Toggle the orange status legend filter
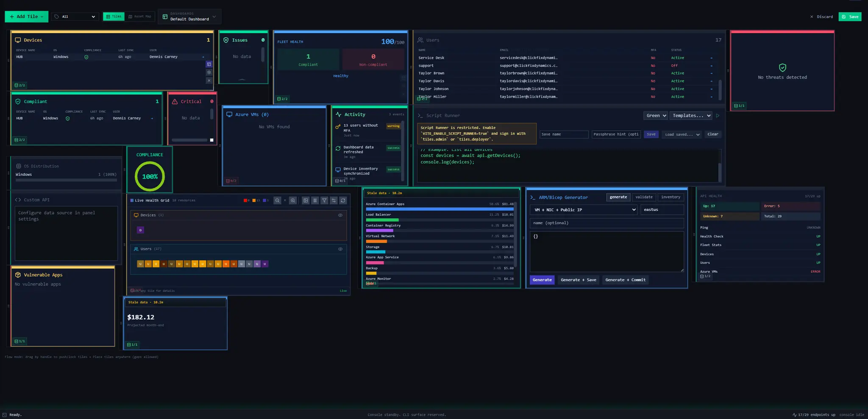 point(256,200)
